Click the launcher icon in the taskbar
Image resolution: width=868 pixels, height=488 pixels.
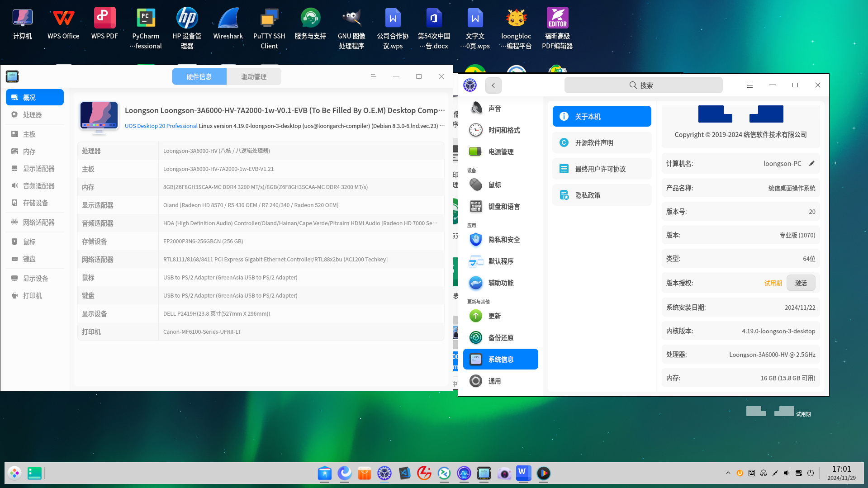click(x=14, y=473)
